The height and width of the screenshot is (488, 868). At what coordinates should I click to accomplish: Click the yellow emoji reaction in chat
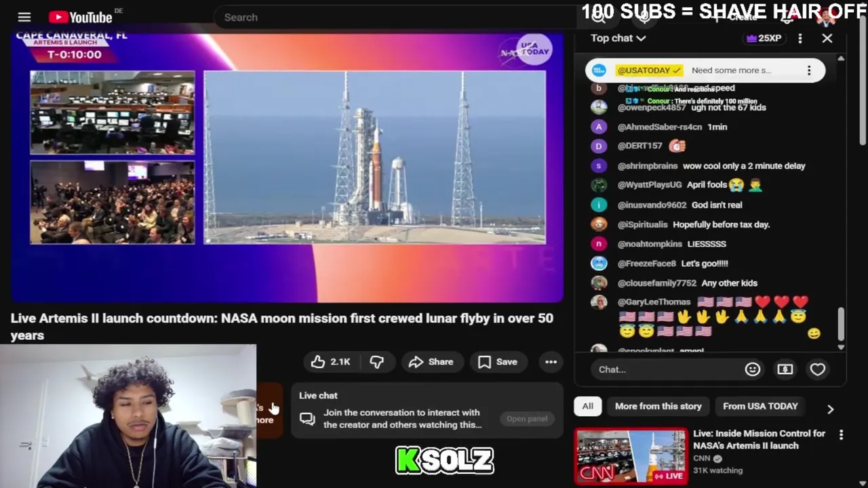814,333
